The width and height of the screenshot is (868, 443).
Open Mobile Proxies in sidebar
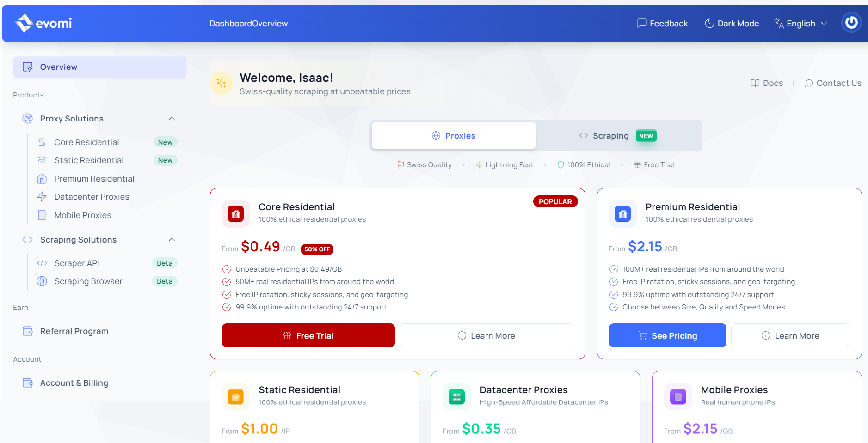click(x=83, y=215)
